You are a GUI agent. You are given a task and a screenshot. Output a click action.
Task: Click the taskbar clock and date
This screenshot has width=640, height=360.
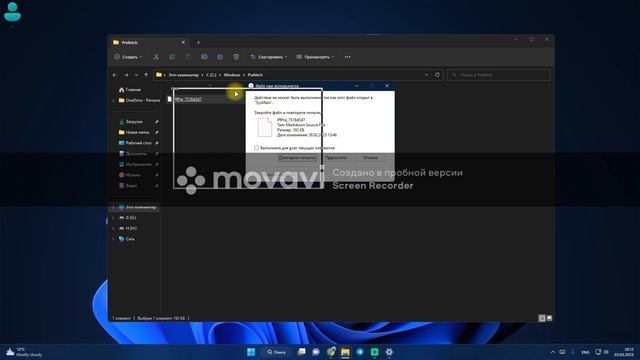point(624,352)
